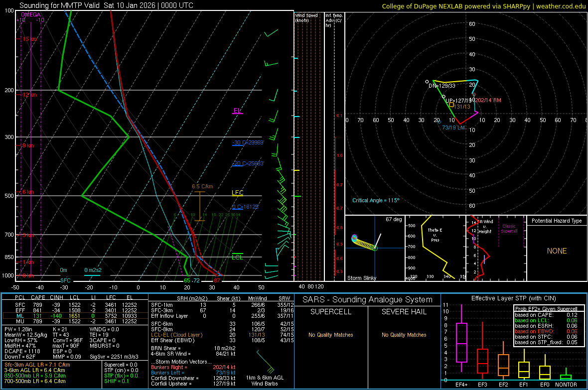This screenshot has width=588, height=390.
Task: Select the red 'based on EBWD' probability row
Action: click(x=546, y=331)
